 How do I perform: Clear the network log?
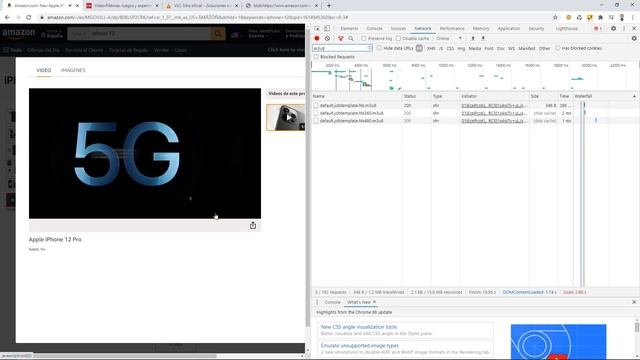[x=327, y=38]
